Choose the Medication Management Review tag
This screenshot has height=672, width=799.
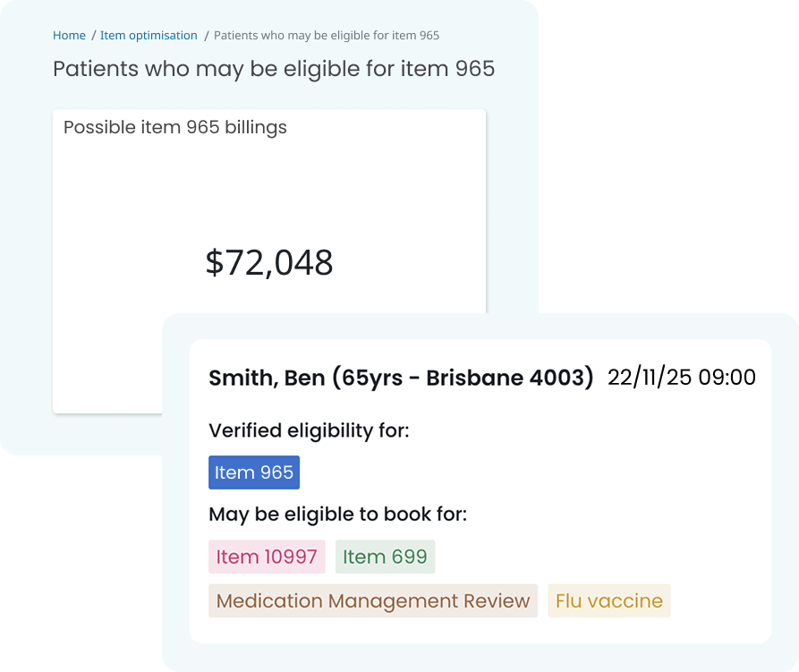coord(373,601)
